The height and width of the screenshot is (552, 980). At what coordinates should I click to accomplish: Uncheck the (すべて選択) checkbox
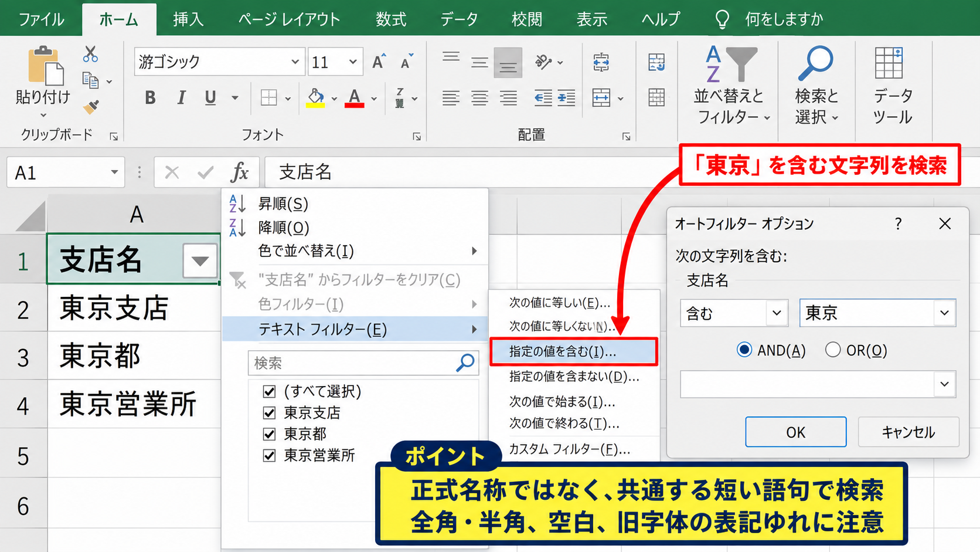click(270, 391)
